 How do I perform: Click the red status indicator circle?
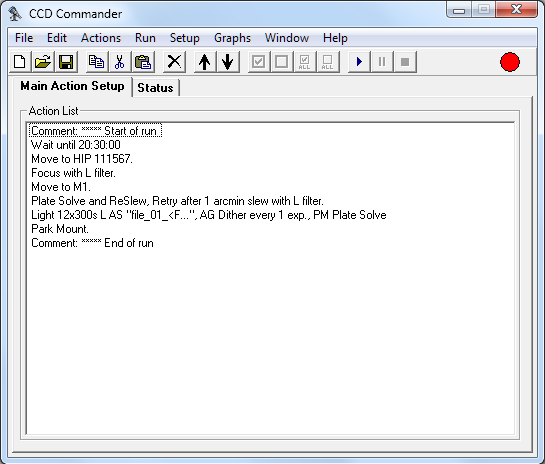click(510, 62)
